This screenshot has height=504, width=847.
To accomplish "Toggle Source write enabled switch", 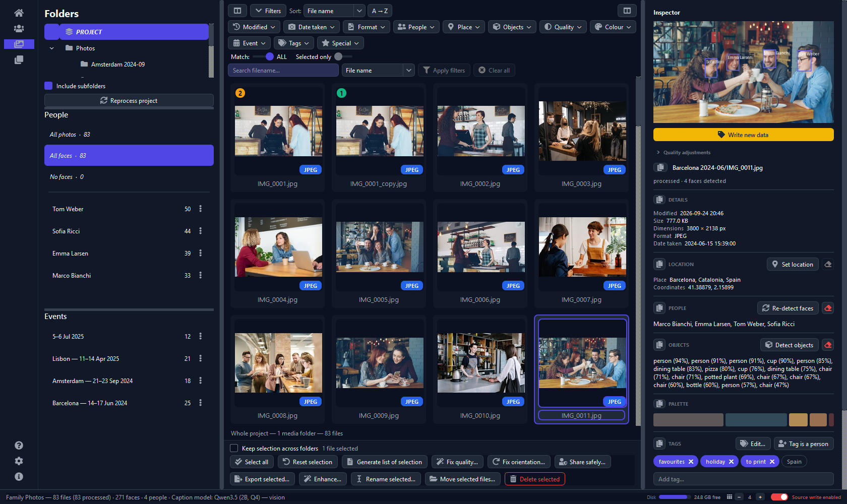I will [779, 497].
